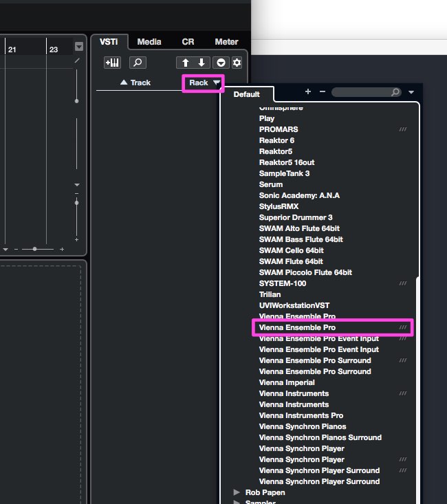447x504 pixels.
Task: Open the ruler dropdown box beside bar 23
Action: [79, 47]
